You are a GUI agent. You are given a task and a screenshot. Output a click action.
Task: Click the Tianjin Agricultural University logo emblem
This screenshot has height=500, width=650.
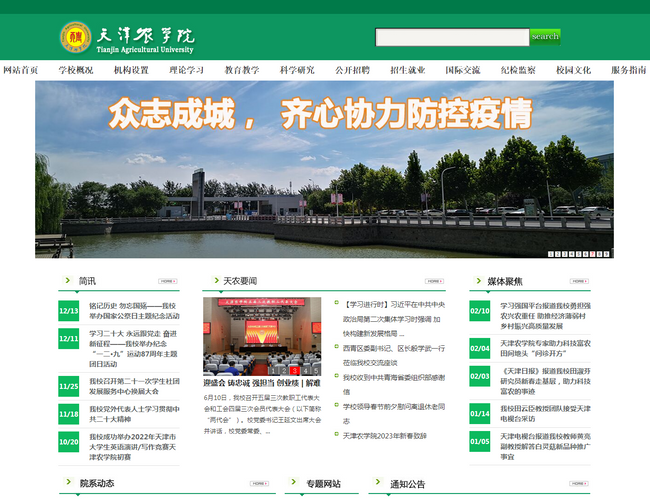coord(75,38)
